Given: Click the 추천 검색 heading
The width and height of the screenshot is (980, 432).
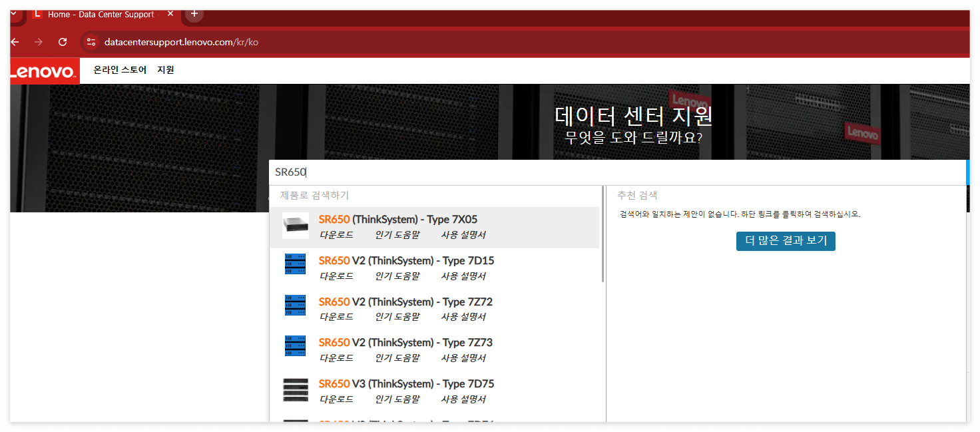Looking at the screenshot, I should [637, 195].
